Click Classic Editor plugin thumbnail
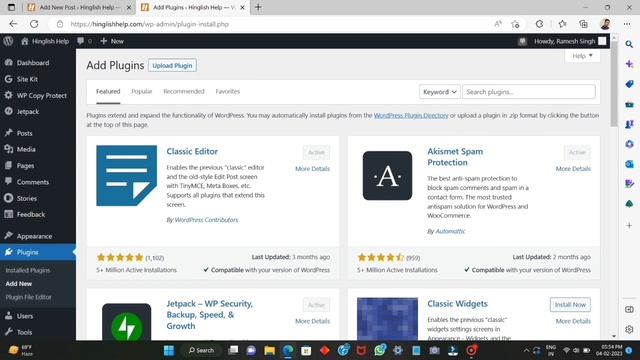 127,176
